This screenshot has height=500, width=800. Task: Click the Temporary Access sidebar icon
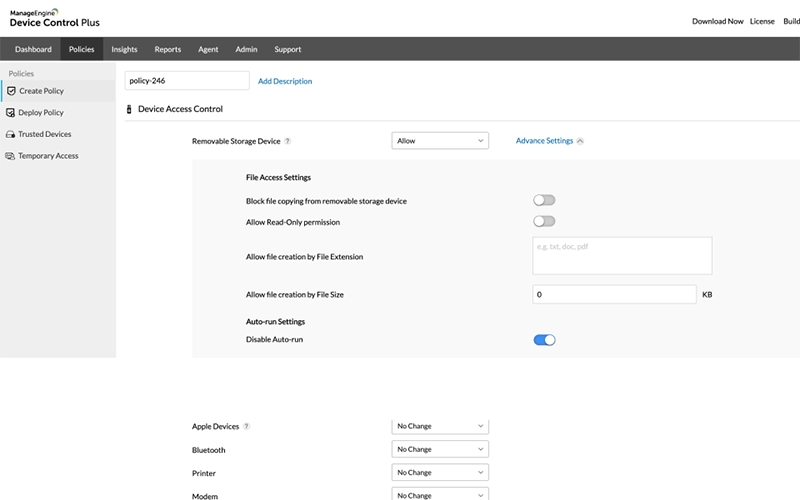pyautogui.click(x=11, y=156)
